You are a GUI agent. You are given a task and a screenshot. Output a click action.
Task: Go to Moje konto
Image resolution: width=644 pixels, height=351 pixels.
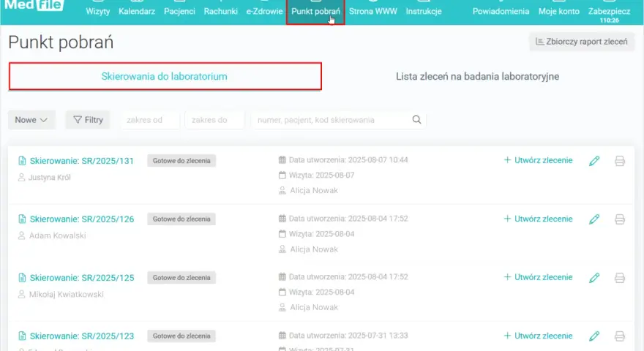559,11
